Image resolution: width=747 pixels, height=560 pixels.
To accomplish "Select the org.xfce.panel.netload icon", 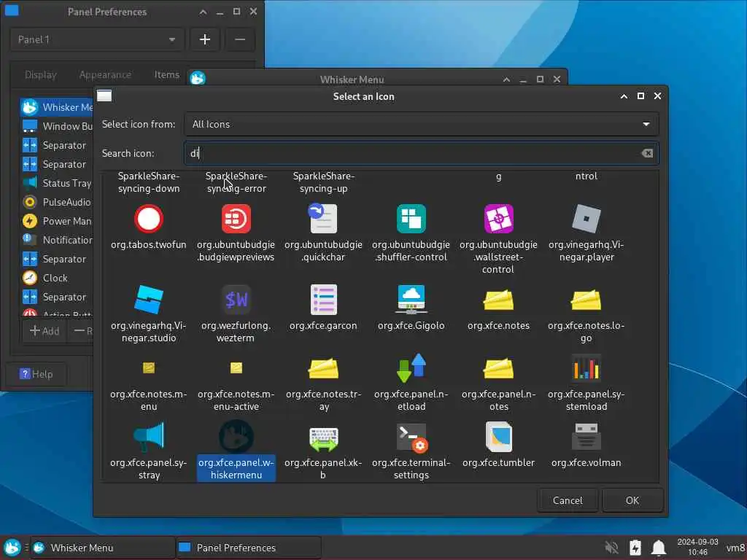I will tap(411, 368).
